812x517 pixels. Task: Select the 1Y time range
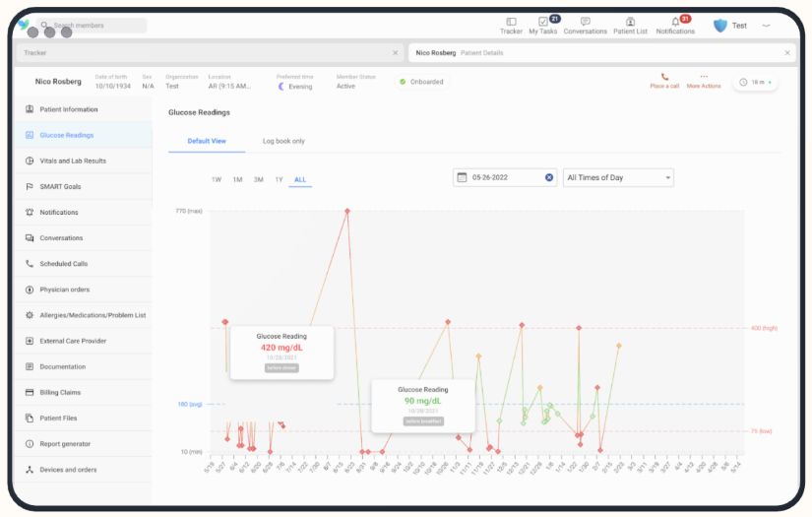click(x=279, y=179)
